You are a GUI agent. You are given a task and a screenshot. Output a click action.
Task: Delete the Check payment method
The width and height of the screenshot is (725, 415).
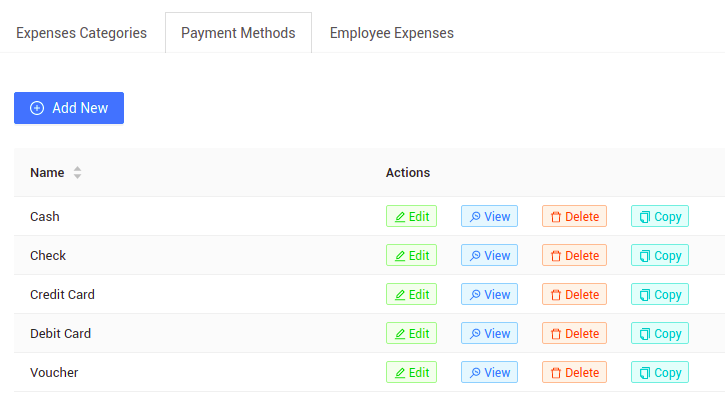point(574,255)
